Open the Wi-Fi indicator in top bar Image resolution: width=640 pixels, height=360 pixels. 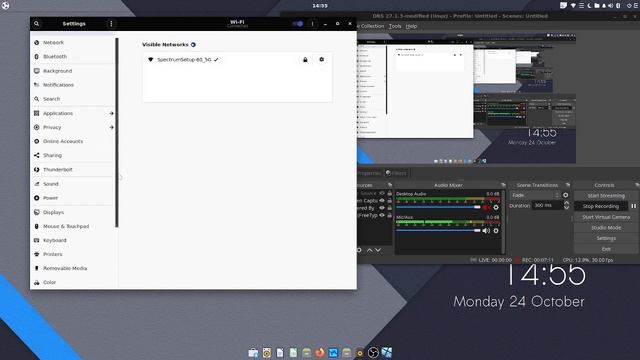pyautogui.click(x=573, y=5)
